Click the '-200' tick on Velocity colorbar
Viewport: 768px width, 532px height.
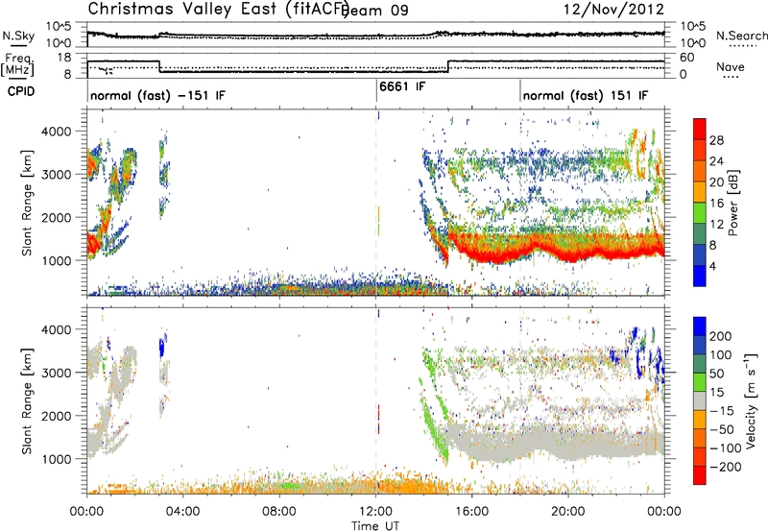coord(726,467)
